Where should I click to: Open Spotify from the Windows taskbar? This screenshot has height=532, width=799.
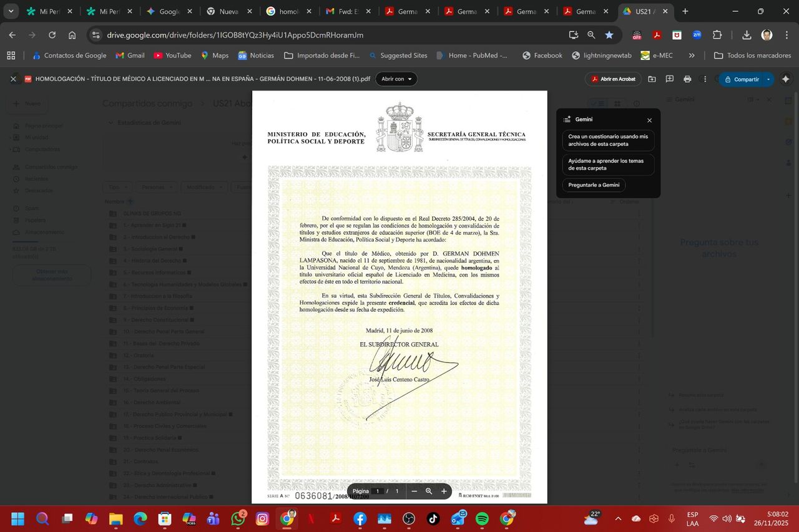[x=482, y=519]
